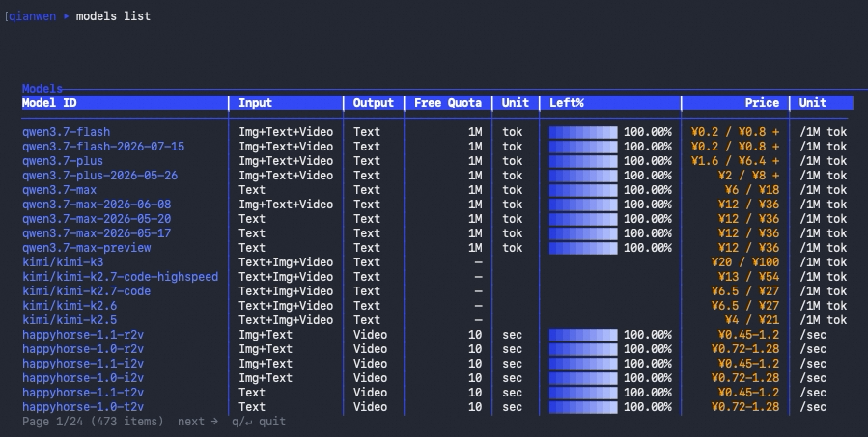This screenshot has width=868, height=437.
Task: Click the quota progress bar for qwen3.7-flash
Action: tap(583, 132)
